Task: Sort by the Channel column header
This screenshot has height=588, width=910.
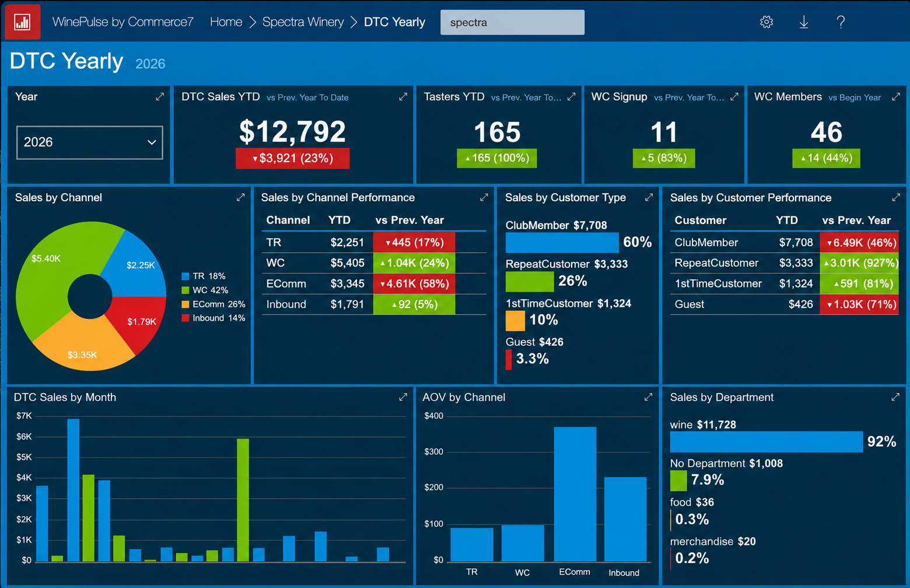Action: 288,220
